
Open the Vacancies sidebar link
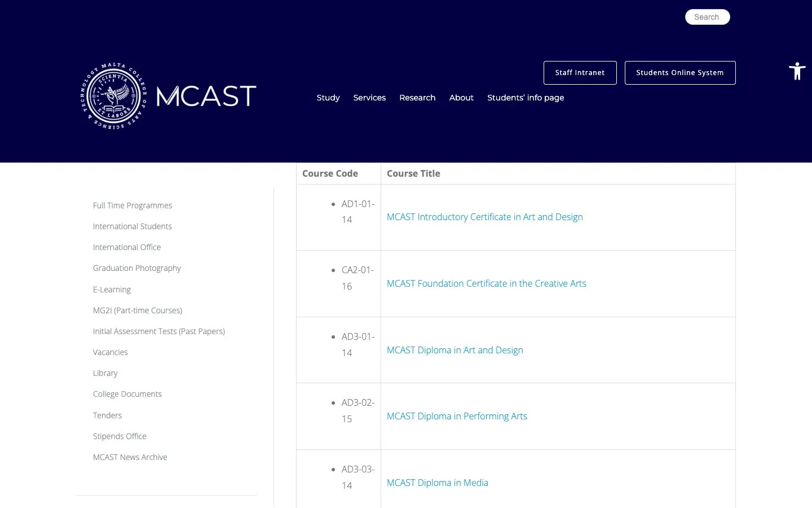tap(111, 352)
